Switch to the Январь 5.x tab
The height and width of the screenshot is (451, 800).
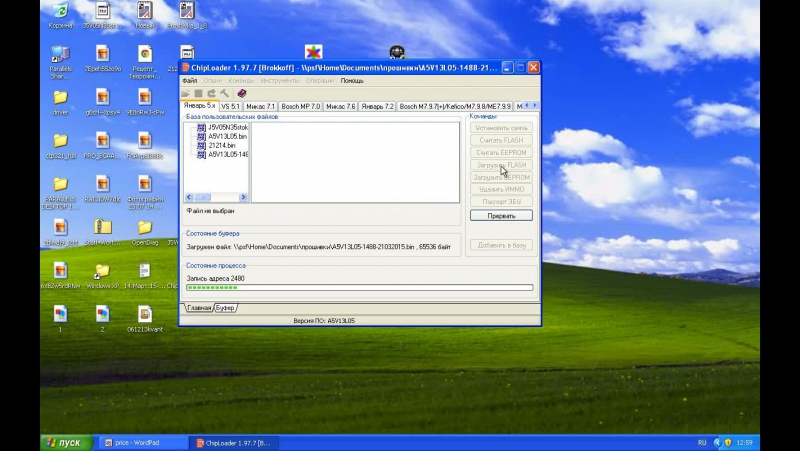coord(199,106)
